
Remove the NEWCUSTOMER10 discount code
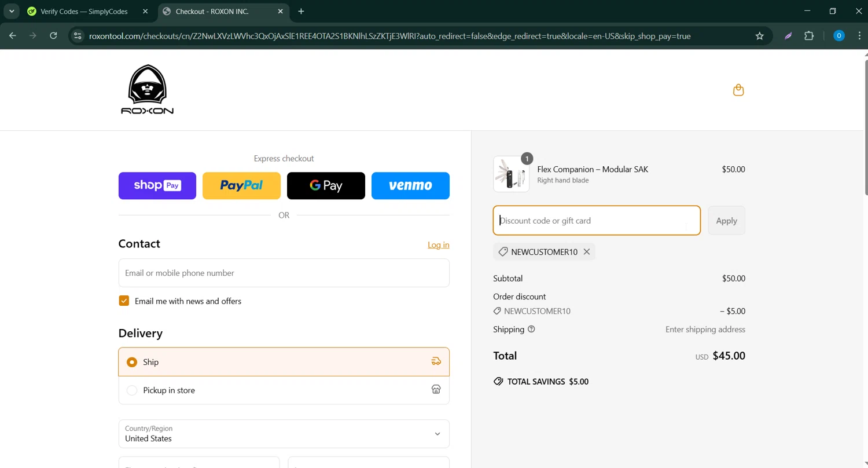(587, 252)
